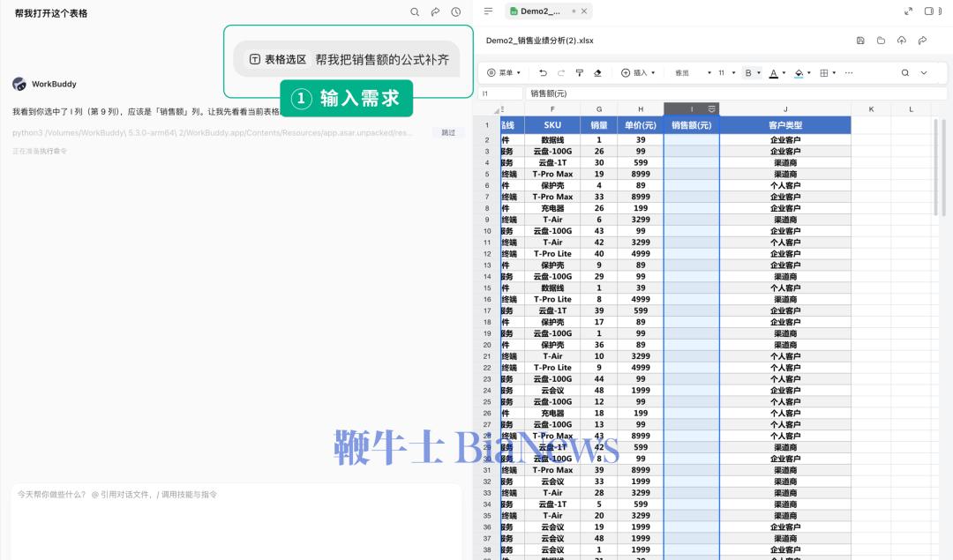Select column K header

coord(871,109)
